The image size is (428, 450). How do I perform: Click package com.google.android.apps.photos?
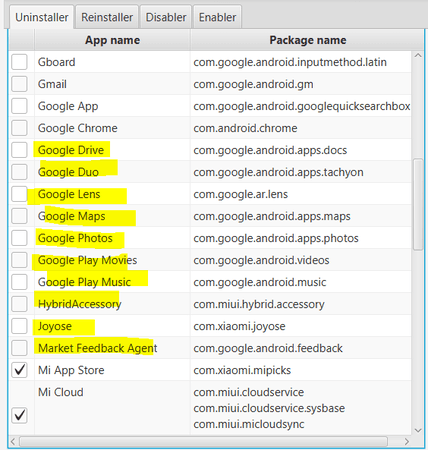click(x=276, y=238)
